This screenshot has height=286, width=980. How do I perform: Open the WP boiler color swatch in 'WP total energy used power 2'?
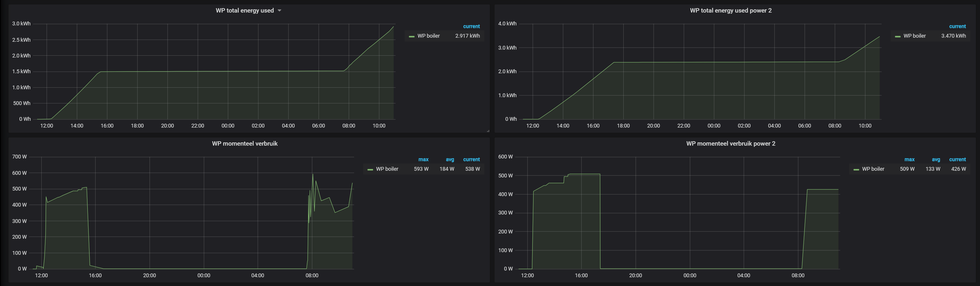pyautogui.click(x=897, y=36)
